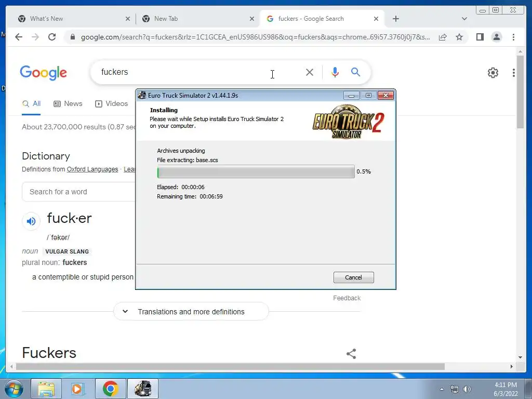Share the Fuckers knowledge panel
The height and width of the screenshot is (399, 532).
(x=351, y=353)
